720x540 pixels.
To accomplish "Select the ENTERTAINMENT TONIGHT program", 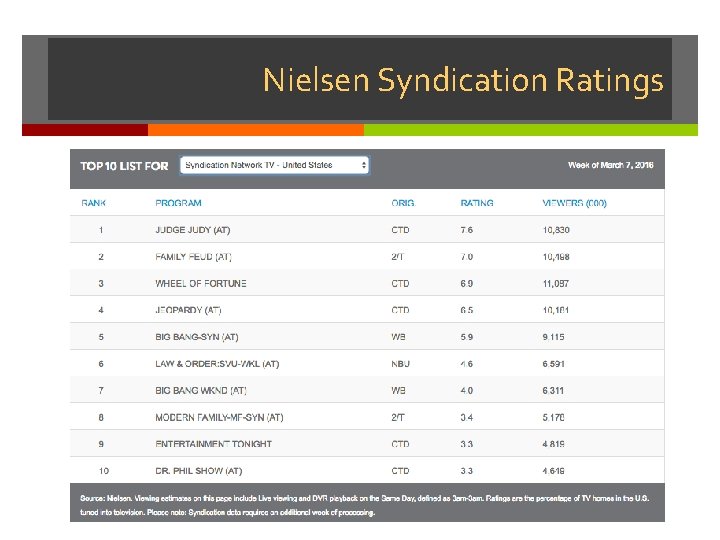I will point(214,444).
